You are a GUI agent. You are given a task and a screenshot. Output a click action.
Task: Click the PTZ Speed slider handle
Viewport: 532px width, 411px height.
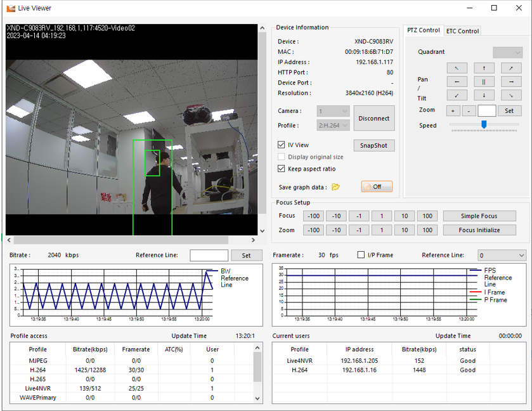pyautogui.click(x=484, y=125)
